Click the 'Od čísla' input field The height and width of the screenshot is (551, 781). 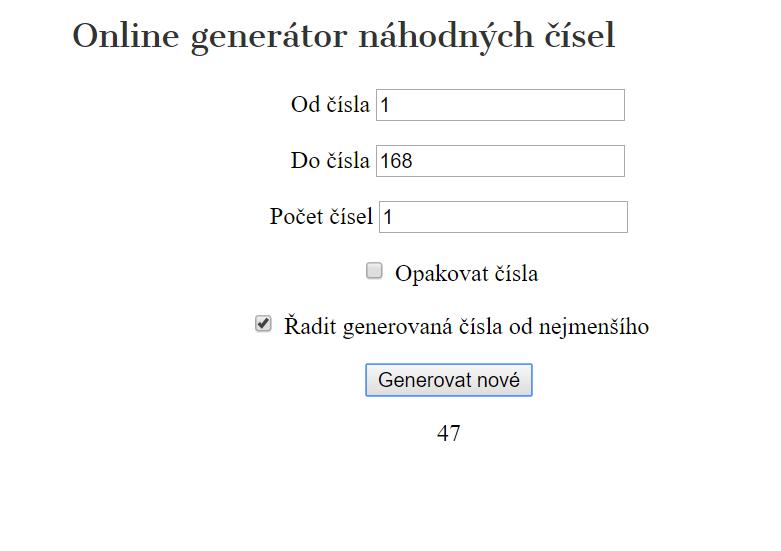click(500, 105)
